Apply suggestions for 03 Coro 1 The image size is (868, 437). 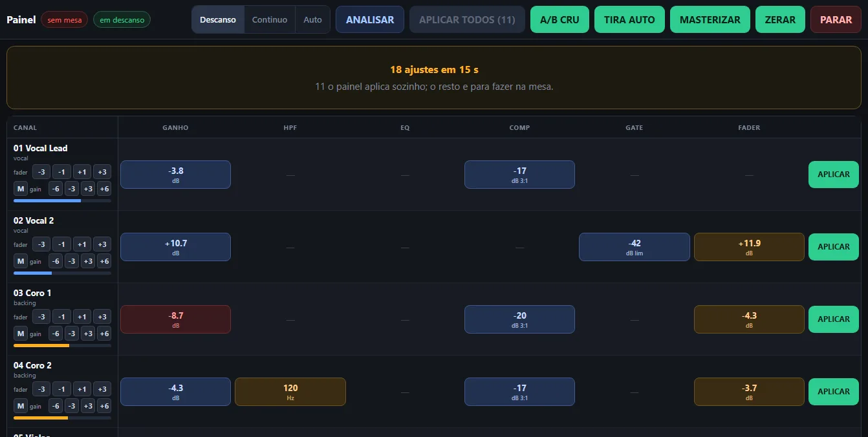tap(834, 319)
